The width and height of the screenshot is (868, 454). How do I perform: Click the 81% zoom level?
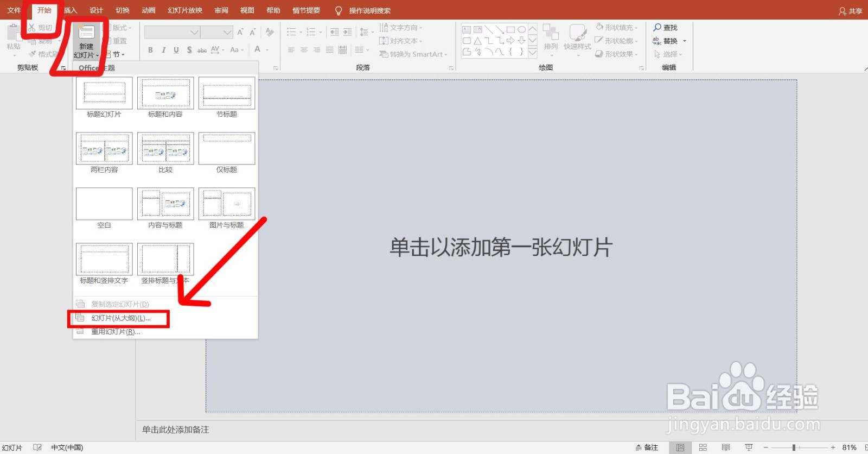click(850, 447)
